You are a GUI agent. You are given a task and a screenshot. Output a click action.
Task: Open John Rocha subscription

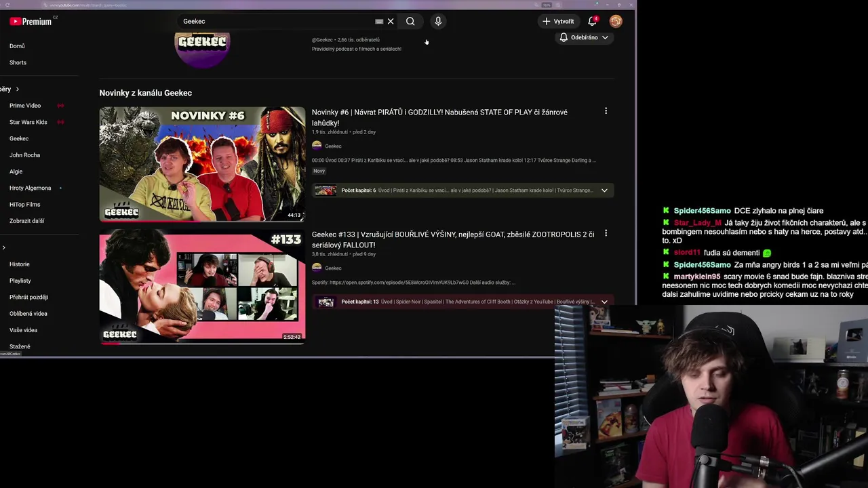[24, 155]
